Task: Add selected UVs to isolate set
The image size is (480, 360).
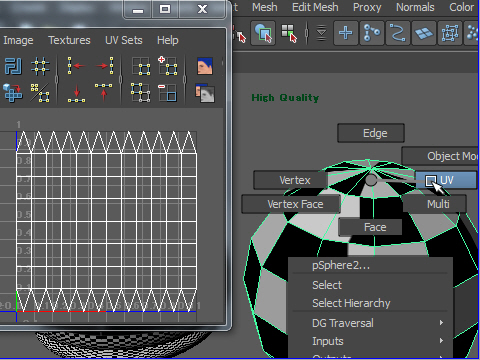Action: 167,66
